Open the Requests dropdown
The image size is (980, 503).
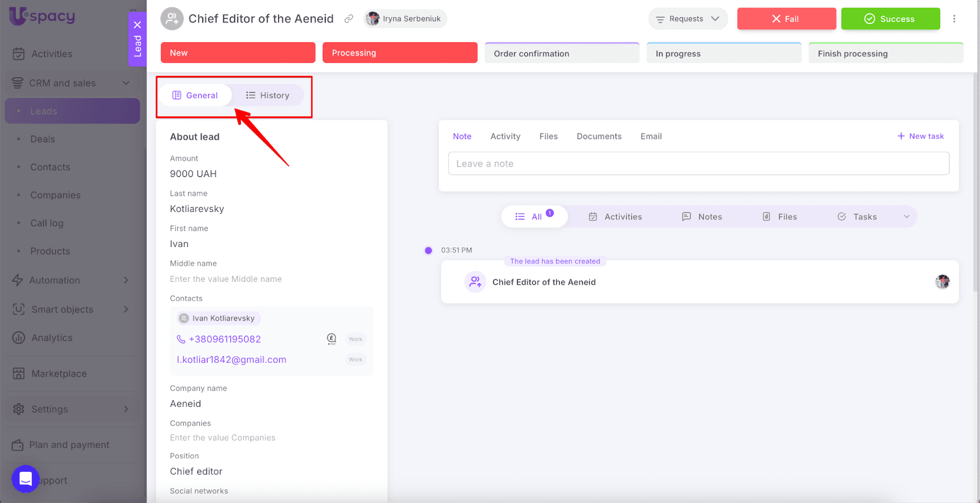tap(688, 19)
